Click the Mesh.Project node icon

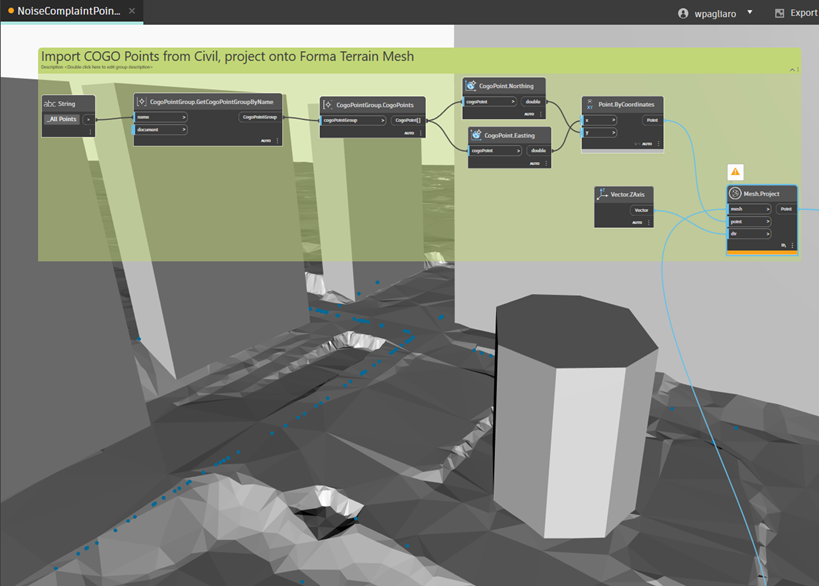click(x=735, y=193)
